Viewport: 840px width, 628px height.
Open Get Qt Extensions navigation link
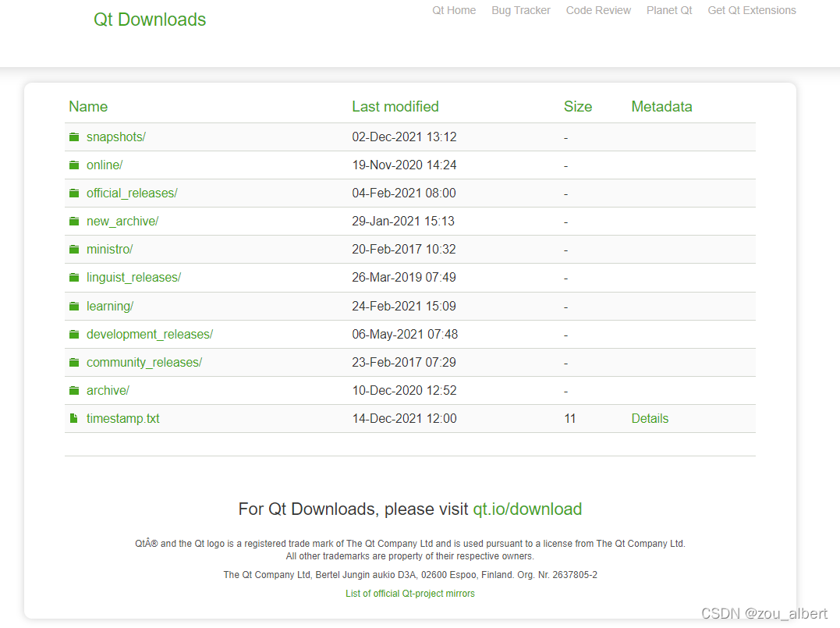pyautogui.click(x=752, y=10)
